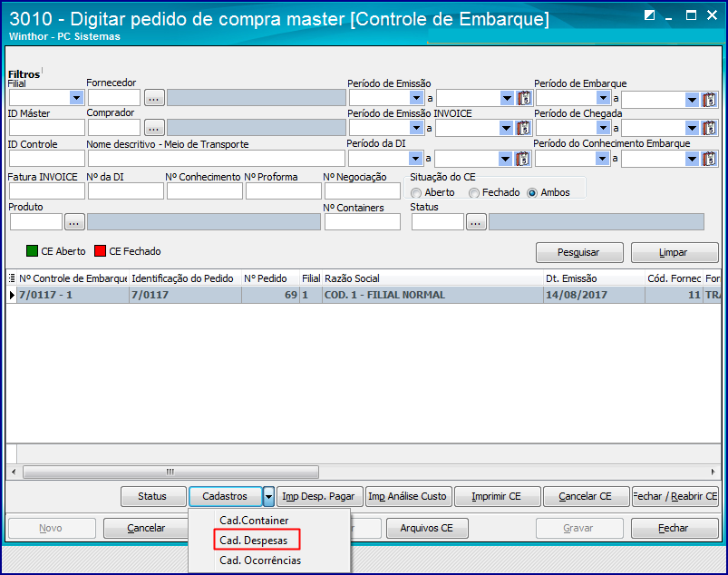The width and height of the screenshot is (728, 575).
Task: Select grid cell '7/0117 - 1'
Action: click(73, 295)
